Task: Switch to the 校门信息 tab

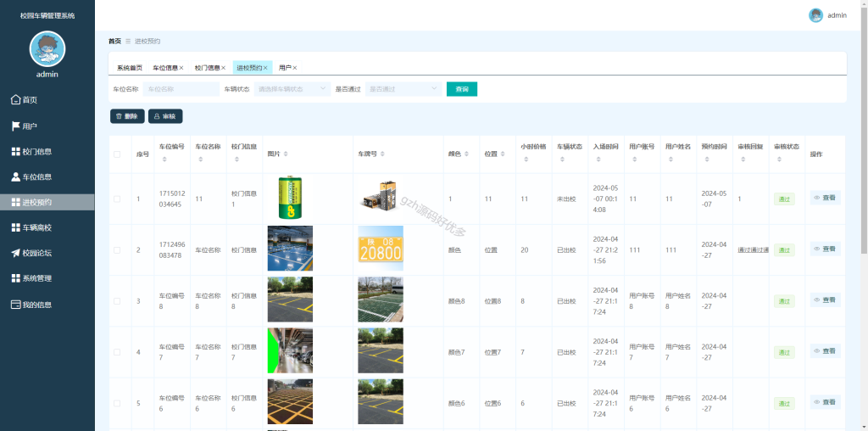Action: pyautogui.click(x=207, y=68)
